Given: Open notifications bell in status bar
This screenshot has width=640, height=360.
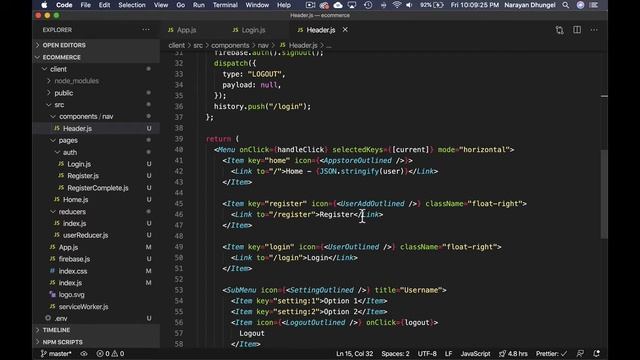Looking at the screenshot, I should point(596,353).
